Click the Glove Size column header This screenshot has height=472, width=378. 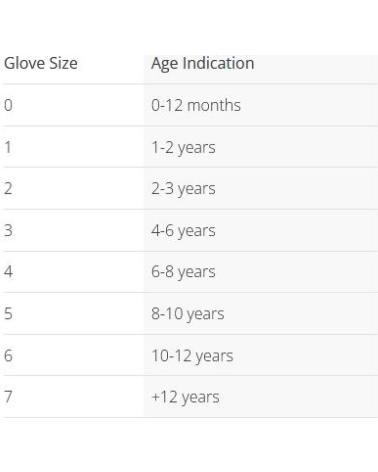click(x=41, y=63)
